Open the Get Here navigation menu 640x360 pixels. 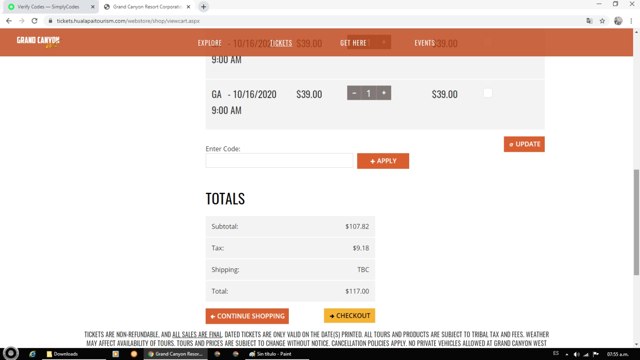pos(353,43)
